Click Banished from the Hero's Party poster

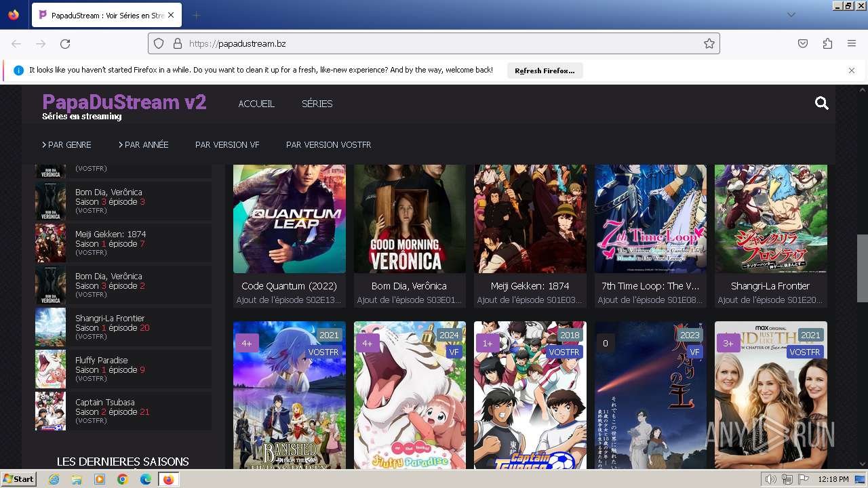(290, 395)
